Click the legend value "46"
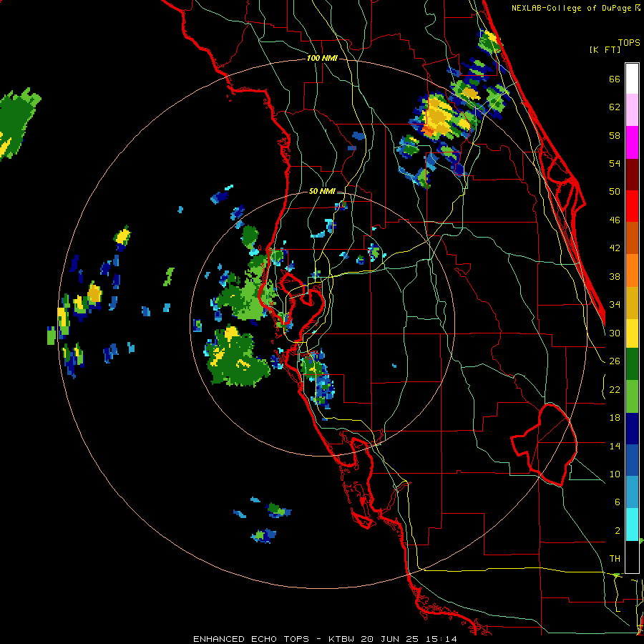The height and width of the screenshot is (644, 644). 615,220
